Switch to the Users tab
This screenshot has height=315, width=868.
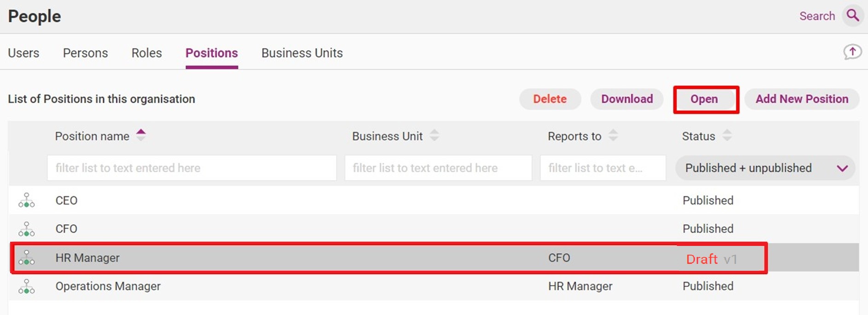pos(23,53)
